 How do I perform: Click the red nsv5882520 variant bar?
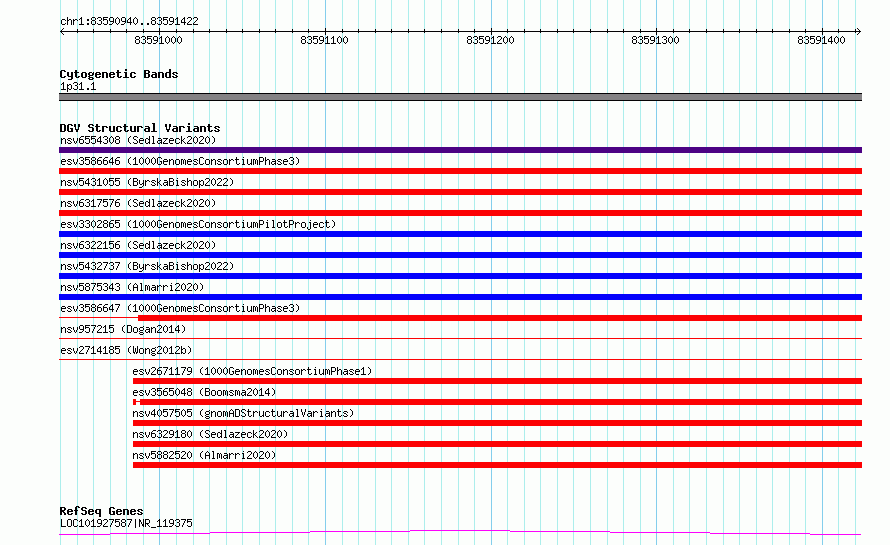497,465
